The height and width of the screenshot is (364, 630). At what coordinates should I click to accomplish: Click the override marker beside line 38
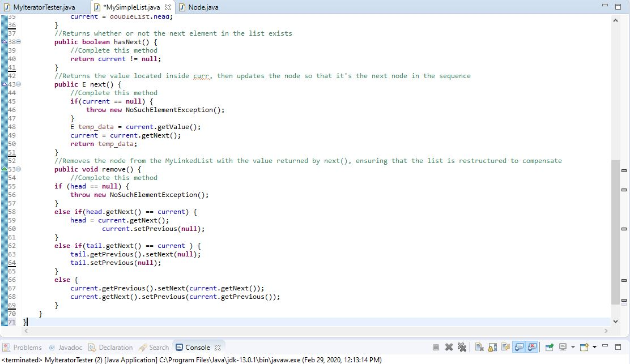pyautogui.click(x=5, y=42)
